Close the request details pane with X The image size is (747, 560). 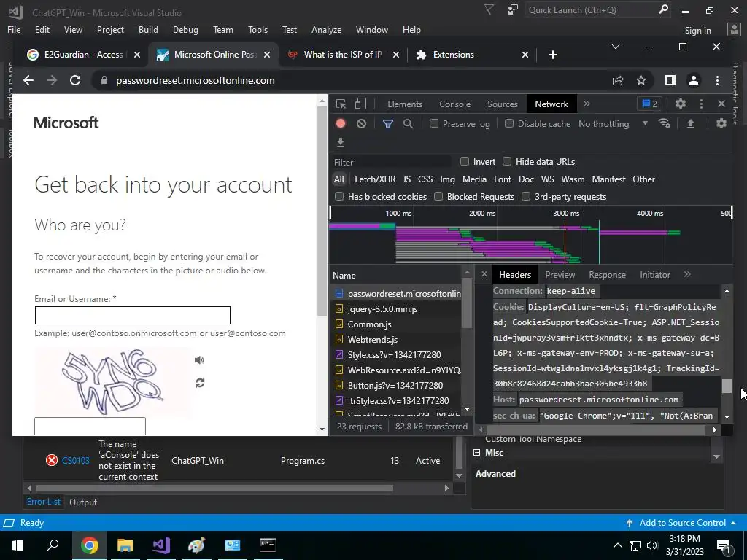484,274
